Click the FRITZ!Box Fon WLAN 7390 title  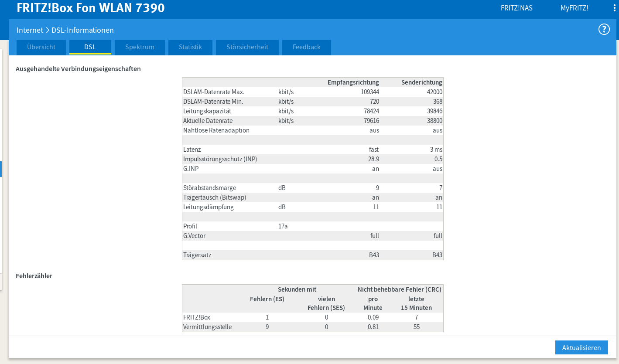tap(91, 8)
